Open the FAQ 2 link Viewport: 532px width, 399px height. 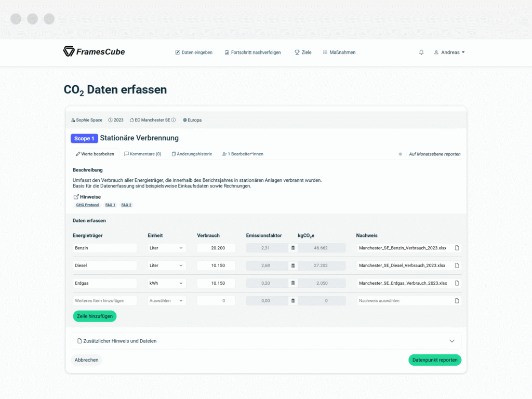point(126,205)
